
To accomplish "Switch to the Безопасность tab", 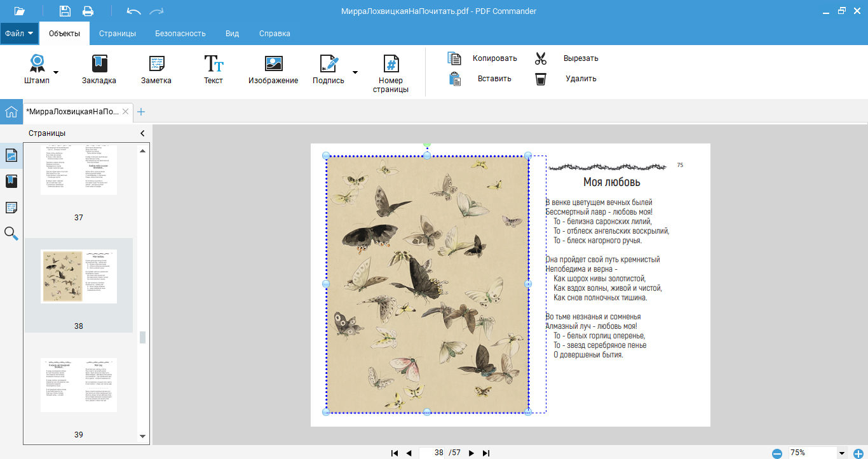I will 180,34.
